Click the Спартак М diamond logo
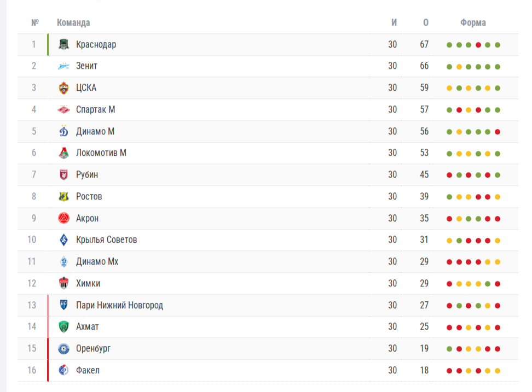 (64, 109)
